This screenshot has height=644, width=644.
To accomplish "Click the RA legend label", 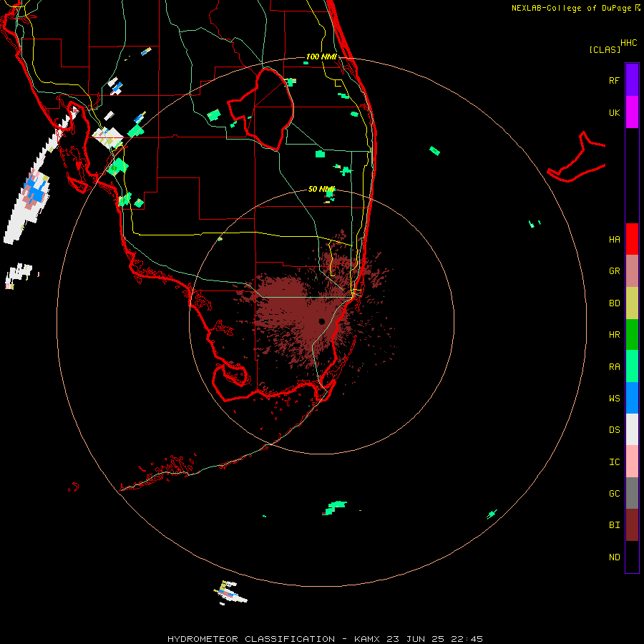I will click(x=614, y=367).
